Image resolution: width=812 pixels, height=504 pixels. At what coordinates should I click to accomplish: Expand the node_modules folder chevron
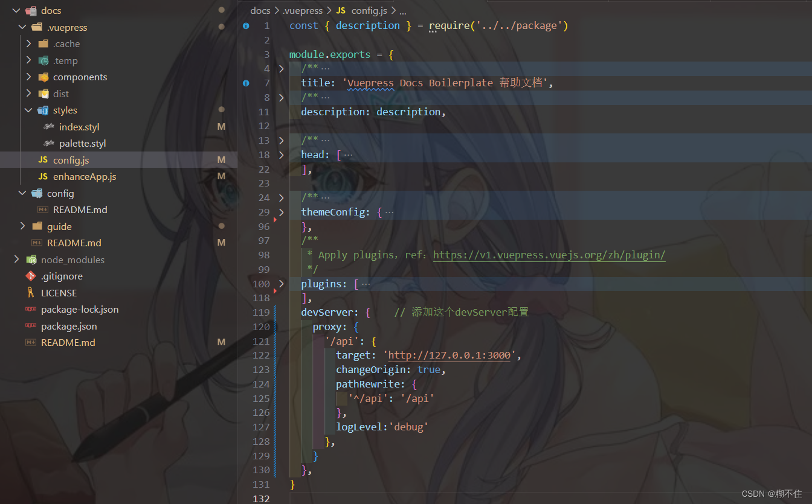pos(16,260)
